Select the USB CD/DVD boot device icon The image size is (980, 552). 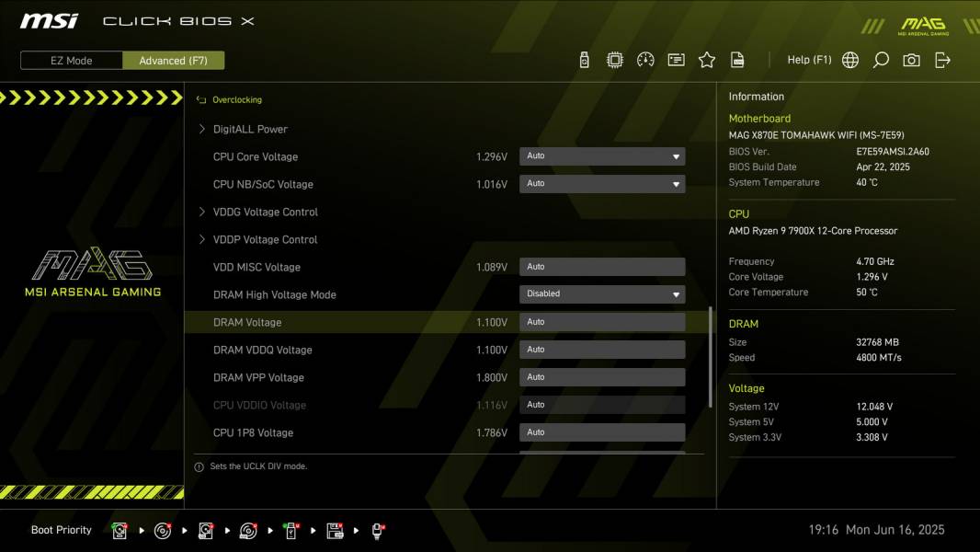point(248,531)
